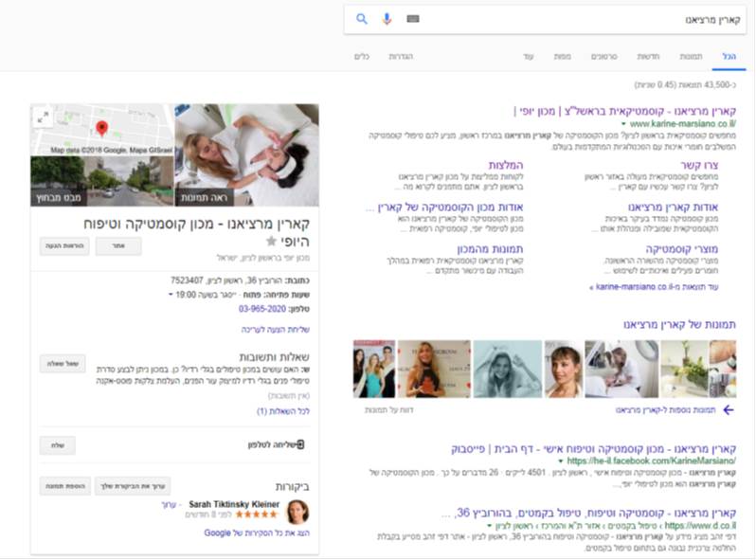Image resolution: width=756 pixels, height=560 pixels.
Task: Open the אודות מכון הקוסמטיקה של קארין sitelink
Action: coord(444,208)
